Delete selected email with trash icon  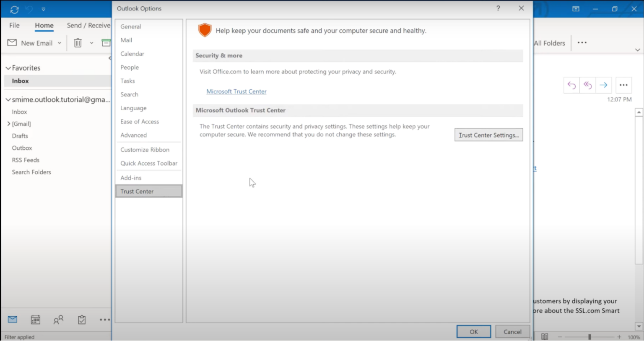(78, 42)
